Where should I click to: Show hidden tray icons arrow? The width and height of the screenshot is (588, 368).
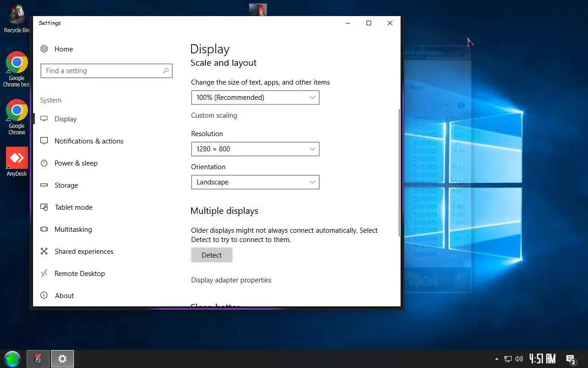[x=497, y=359]
